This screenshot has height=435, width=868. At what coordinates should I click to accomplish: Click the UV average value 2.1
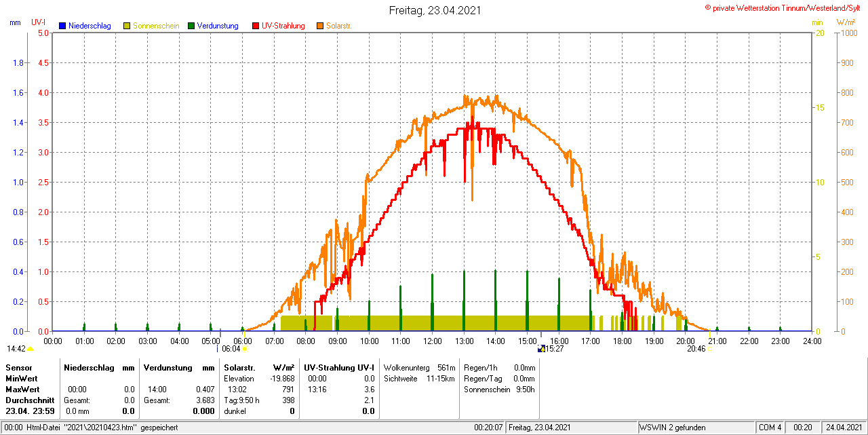click(x=369, y=400)
